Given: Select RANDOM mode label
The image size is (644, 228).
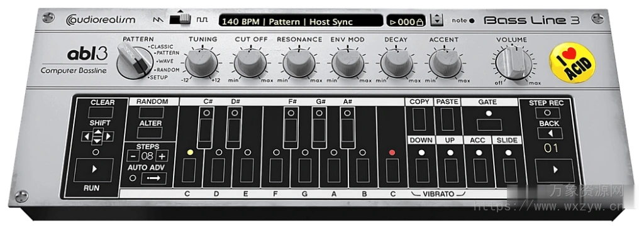Looking at the screenshot, I should tap(168, 70).
